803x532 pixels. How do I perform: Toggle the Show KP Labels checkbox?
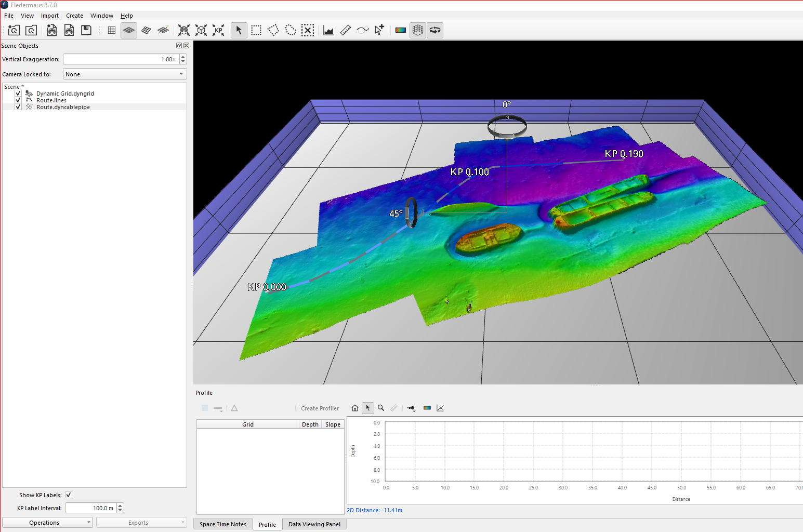[x=69, y=495]
